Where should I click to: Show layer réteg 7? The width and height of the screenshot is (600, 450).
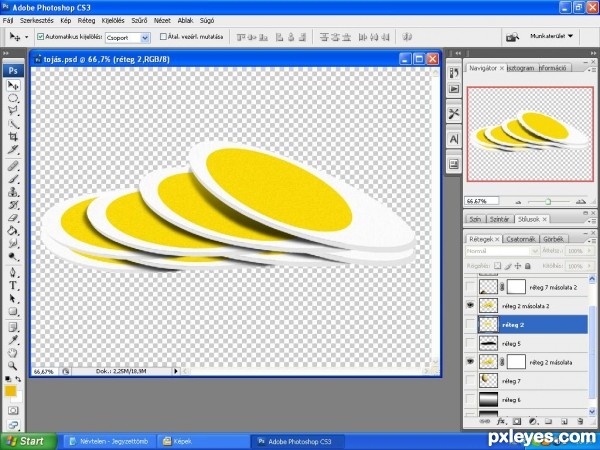click(470, 380)
